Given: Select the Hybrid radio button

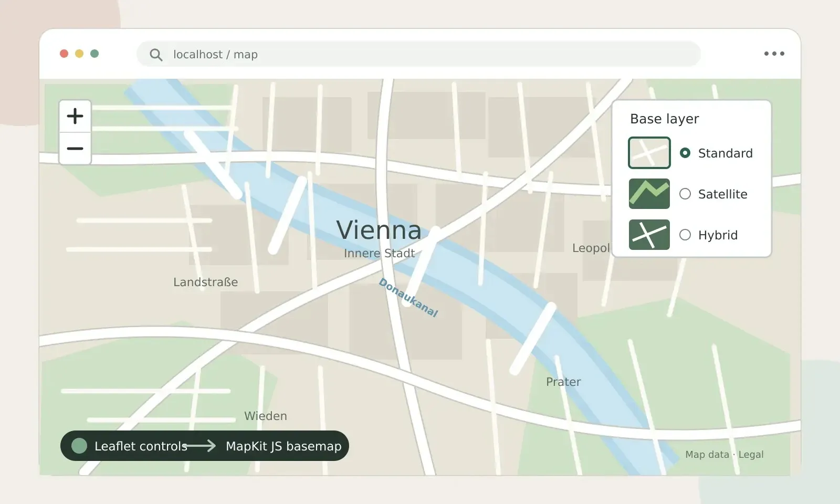Looking at the screenshot, I should 685,235.
